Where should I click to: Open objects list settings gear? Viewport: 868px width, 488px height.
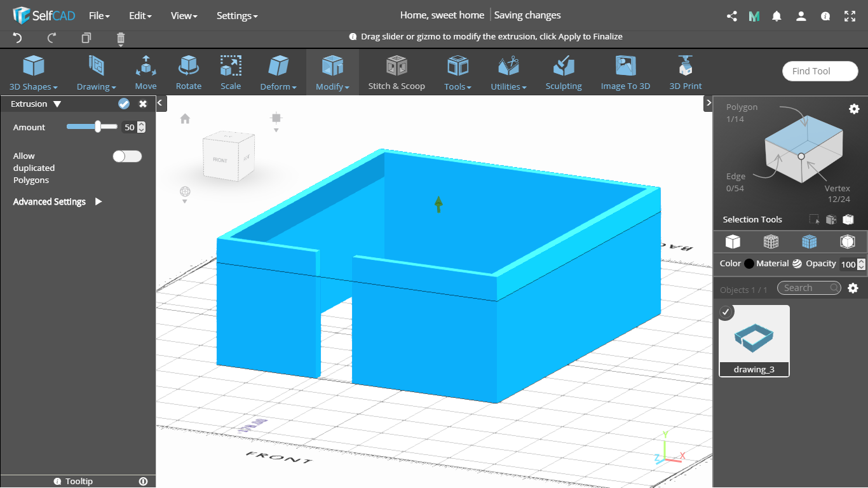tap(853, 288)
